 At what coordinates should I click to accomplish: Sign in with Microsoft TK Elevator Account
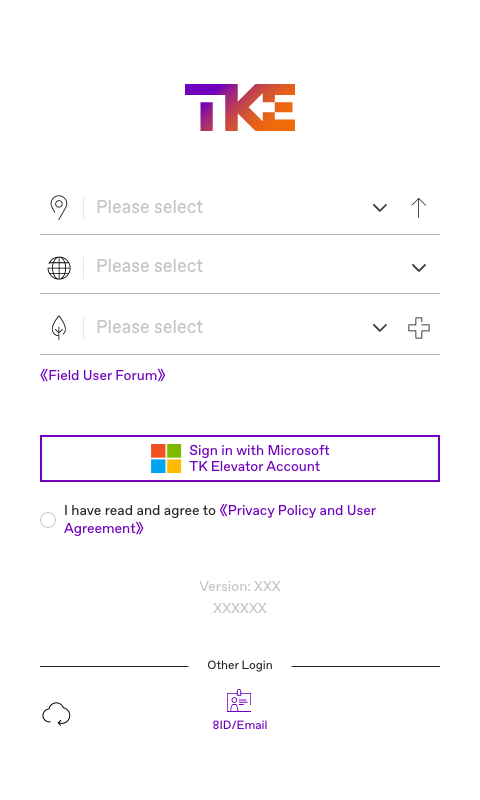point(240,458)
